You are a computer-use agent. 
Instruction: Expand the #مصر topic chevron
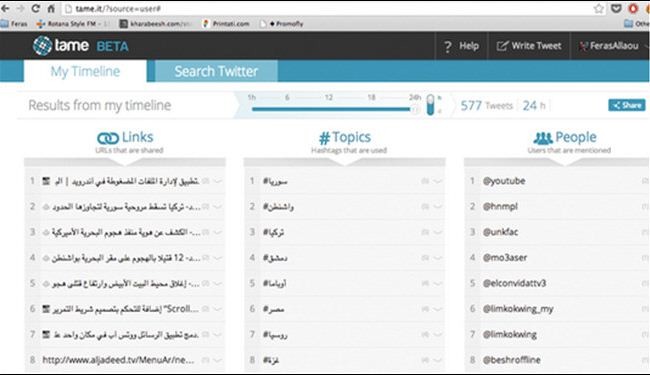438,309
